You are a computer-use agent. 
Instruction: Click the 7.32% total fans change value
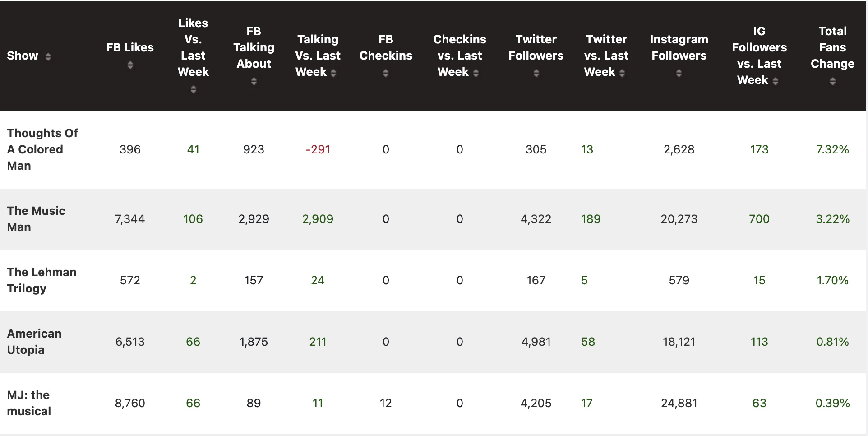pyautogui.click(x=832, y=149)
